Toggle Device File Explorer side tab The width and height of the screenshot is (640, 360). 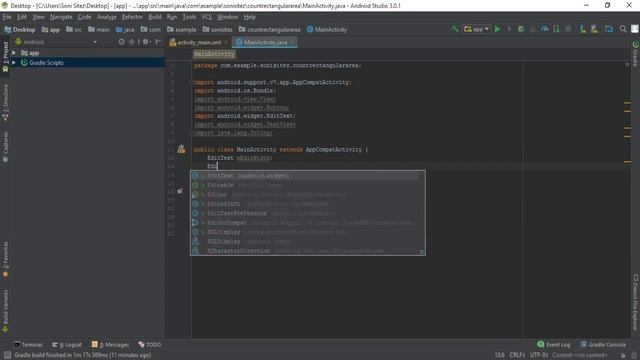point(636,302)
